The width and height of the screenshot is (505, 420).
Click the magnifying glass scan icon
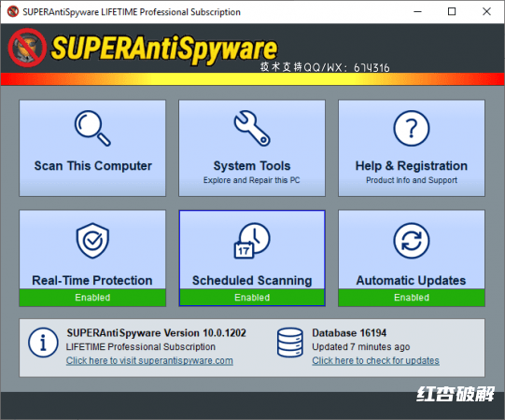(x=92, y=129)
